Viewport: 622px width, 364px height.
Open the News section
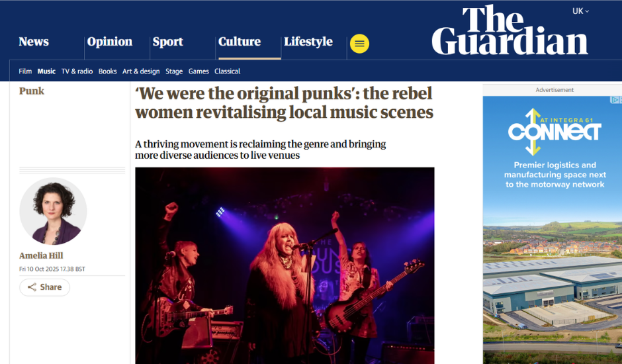pyautogui.click(x=34, y=42)
